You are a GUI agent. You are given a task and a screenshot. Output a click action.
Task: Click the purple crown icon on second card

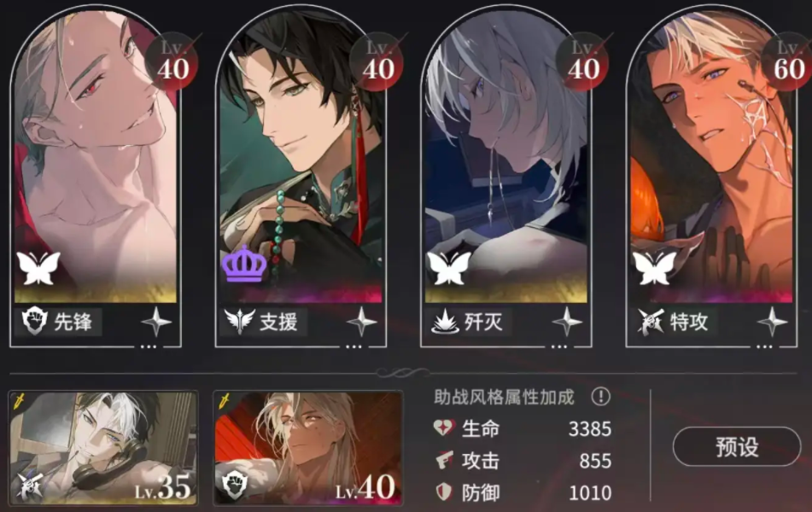click(x=244, y=264)
